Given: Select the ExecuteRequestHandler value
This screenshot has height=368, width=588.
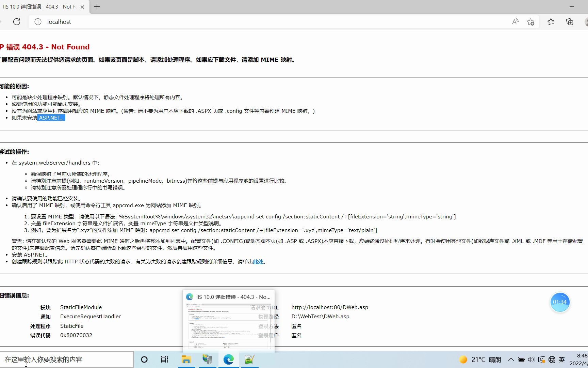Looking at the screenshot, I should pyautogui.click(x=91, y=316).
